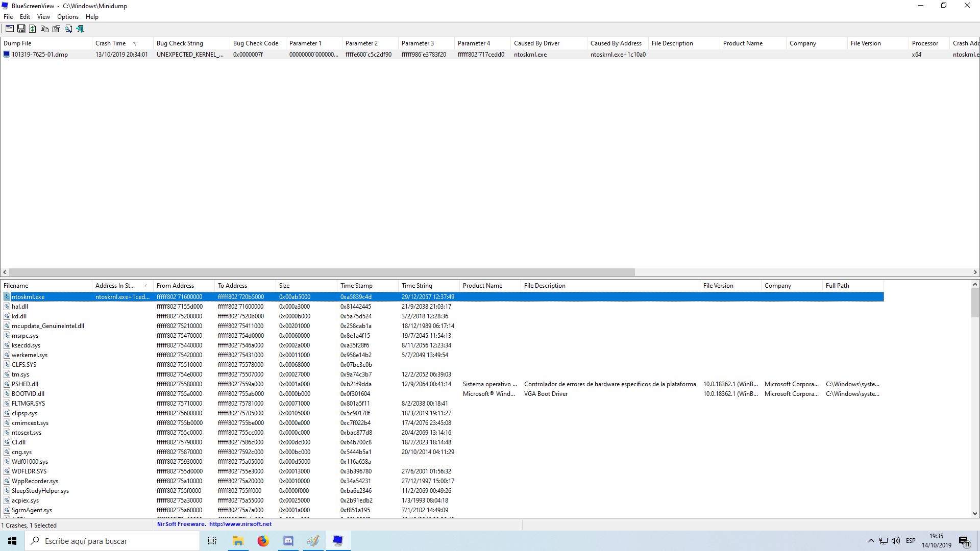This screenshot has width=980, height=551.
Task: Launch Firefox from the taskbar
Action: pyautogui.click(x=263, y=541)
